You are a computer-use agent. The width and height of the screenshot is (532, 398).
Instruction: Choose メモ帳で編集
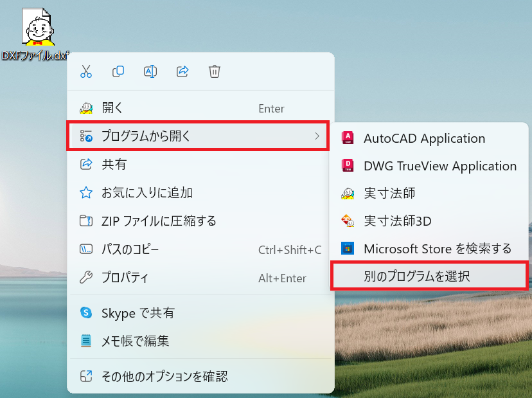point(200,341)
